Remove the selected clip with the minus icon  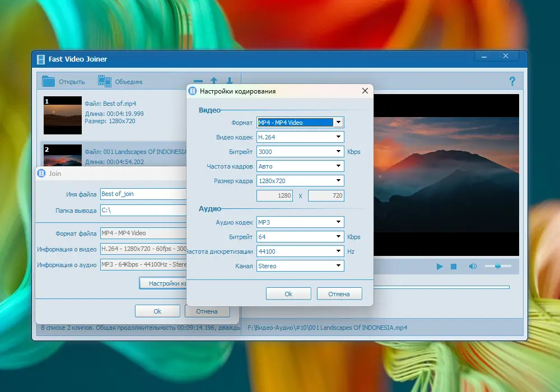click(x=198, y=82)
